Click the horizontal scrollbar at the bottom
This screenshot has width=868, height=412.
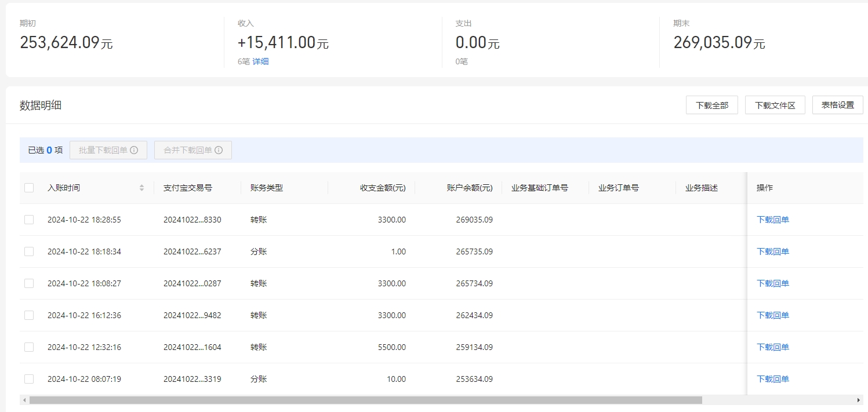(359, 400)
